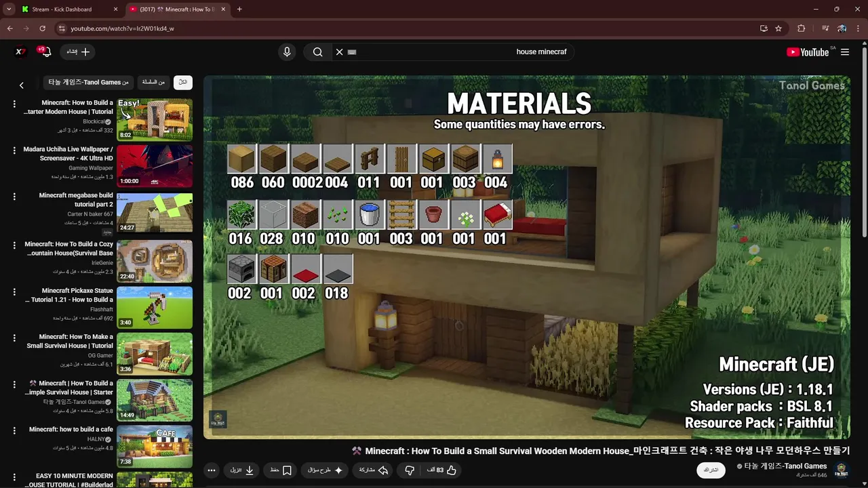
Task: Like the video with 83K likes
Action: pos(441,470)
